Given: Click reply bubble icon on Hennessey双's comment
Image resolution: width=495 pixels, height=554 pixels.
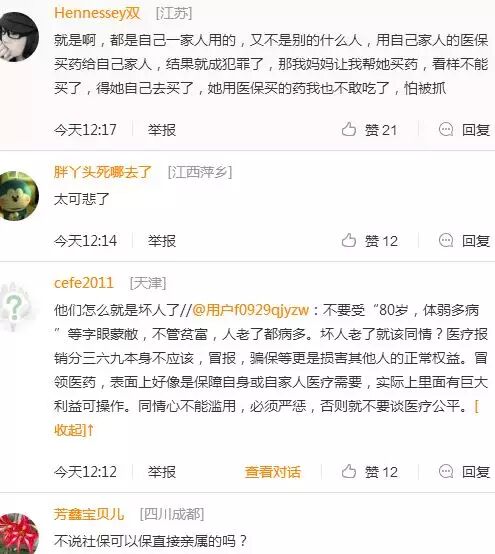Looking at the screenshot, I should pyautogui.click(x=446, y=129).
